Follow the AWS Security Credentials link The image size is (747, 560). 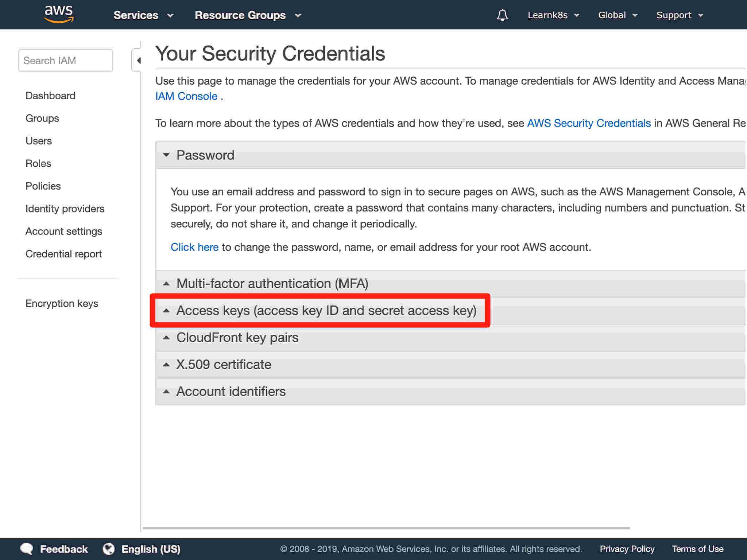point(589,123)
